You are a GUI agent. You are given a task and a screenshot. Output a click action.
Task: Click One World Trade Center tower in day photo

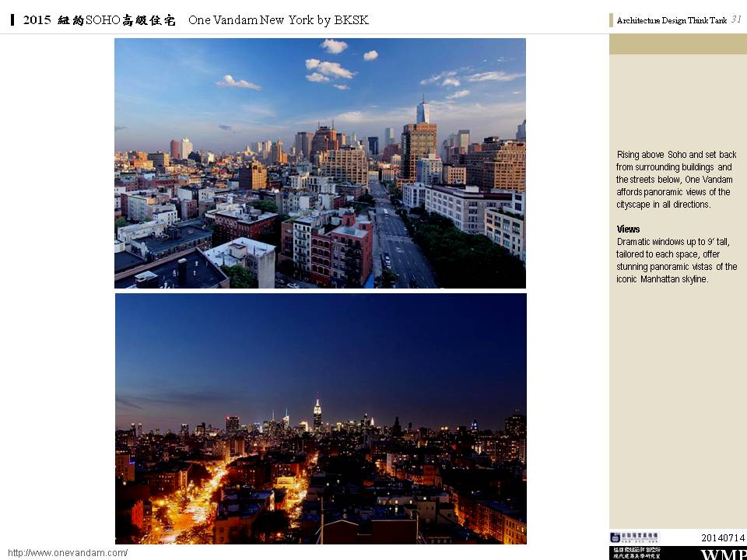click(x=423, y=111)
